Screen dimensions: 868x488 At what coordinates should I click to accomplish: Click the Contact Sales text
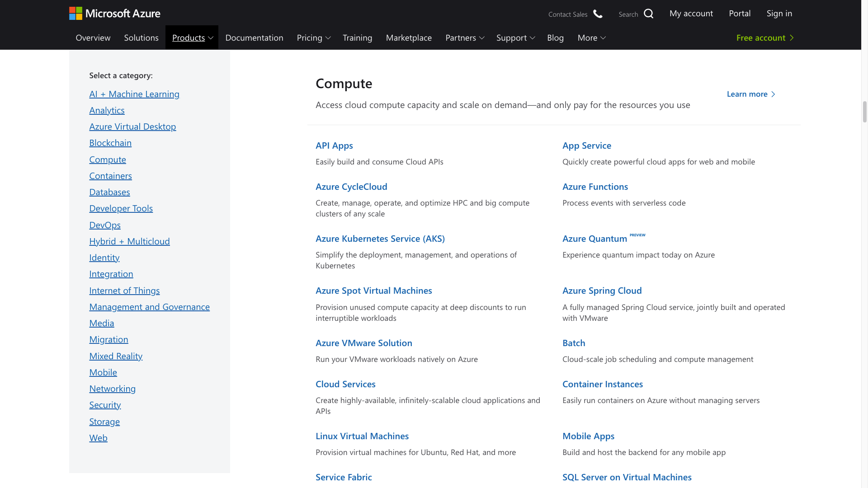pos(567,14)
